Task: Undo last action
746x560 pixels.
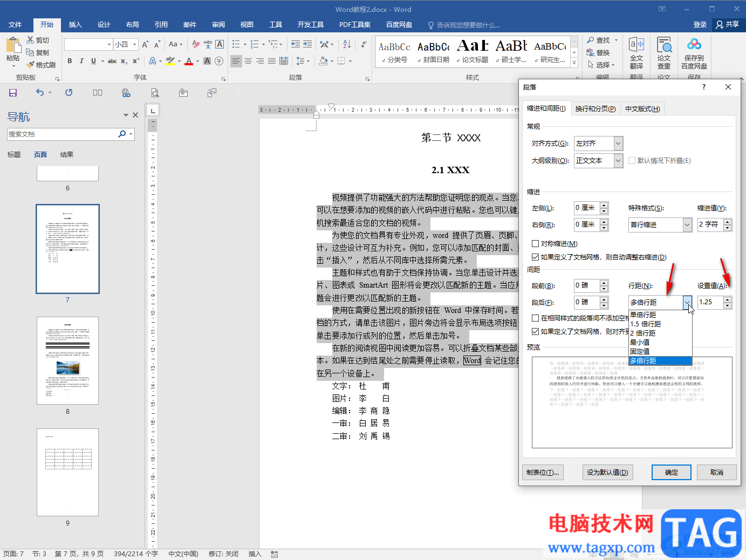Action: [x=40, y=93]
